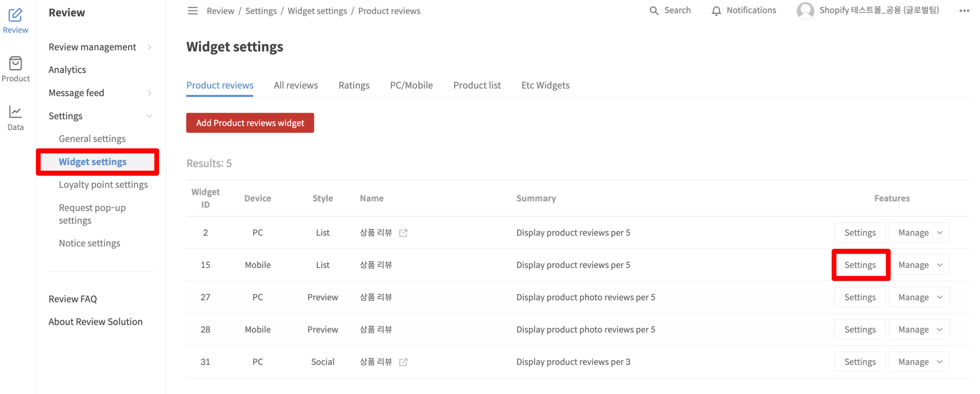Open external link icon for widget ID 31
This screenshot has height=394, width=980.
tap(403, 362)
